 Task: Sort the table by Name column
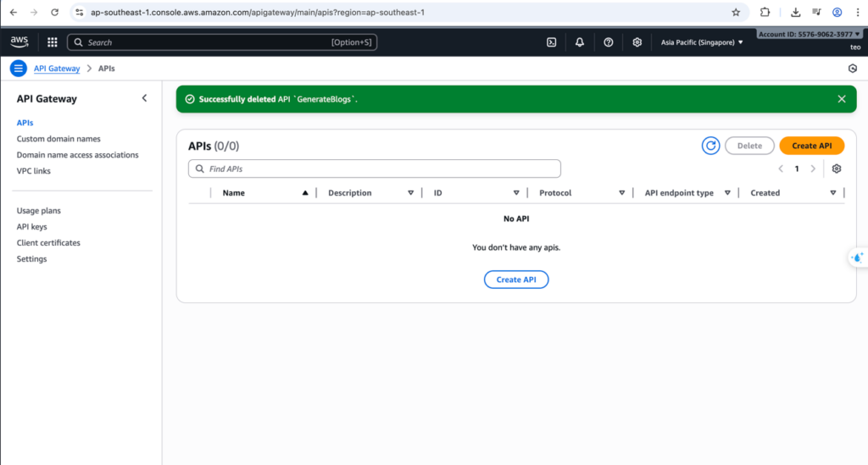pyautogui.click(x=305, y=193)
